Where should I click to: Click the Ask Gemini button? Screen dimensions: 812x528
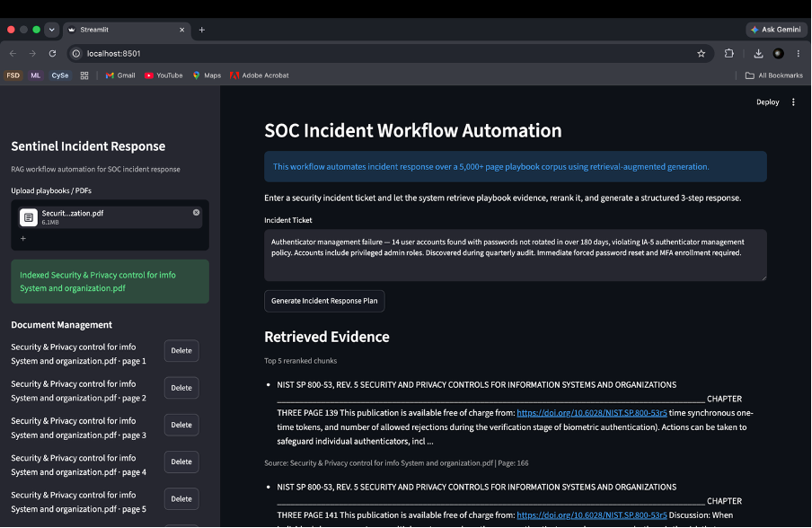point(776,30)
